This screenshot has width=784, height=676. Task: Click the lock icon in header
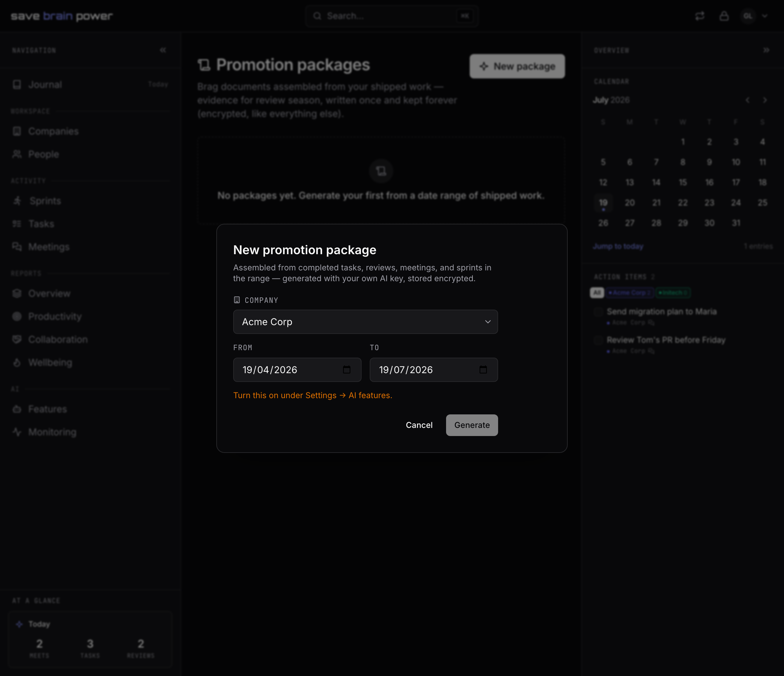tap(724, 16)
